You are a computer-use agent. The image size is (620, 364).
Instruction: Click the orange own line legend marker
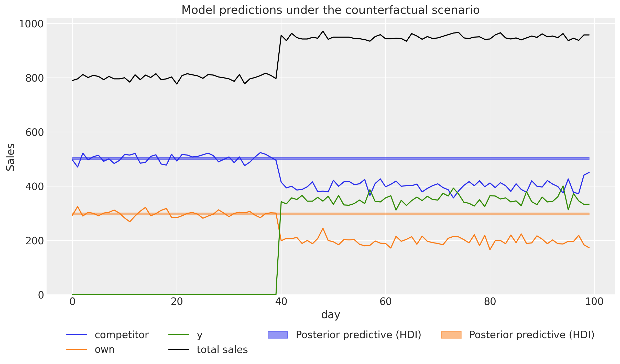[77, 349]
